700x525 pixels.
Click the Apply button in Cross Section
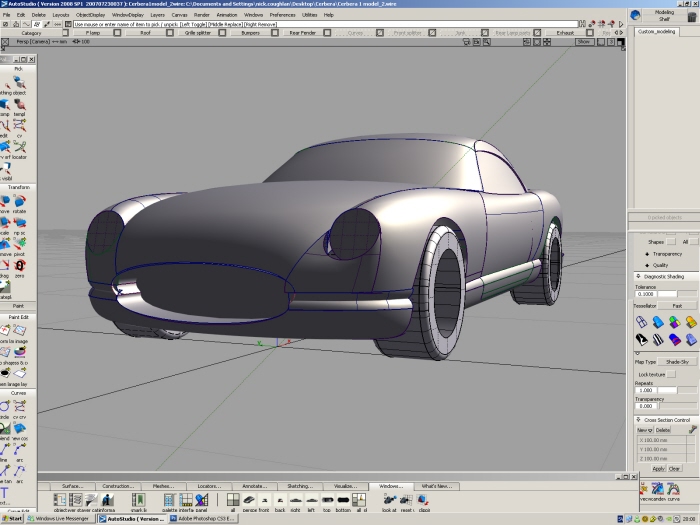click(x=658, y=468)
